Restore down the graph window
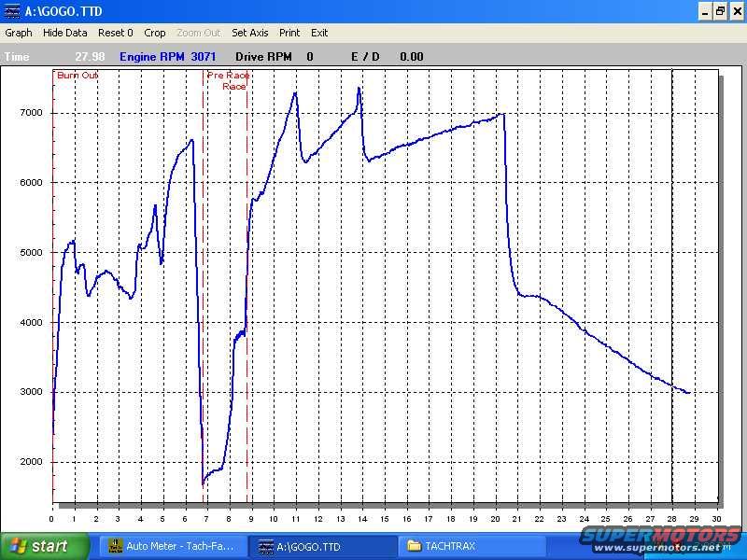Screen dimensions: 747x560 (x=720, y=11)
